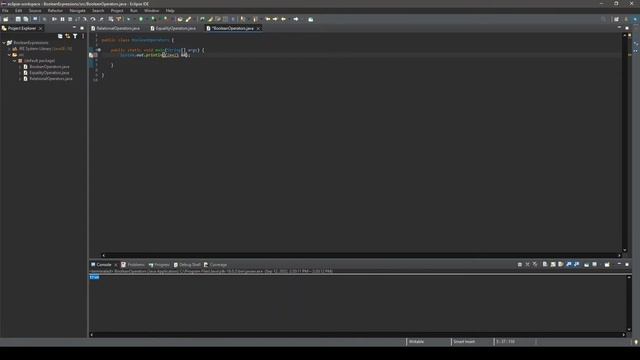640x360 pixels.
Task: Close the BooleanOperators.java editor tab
Action: point(258,29)
